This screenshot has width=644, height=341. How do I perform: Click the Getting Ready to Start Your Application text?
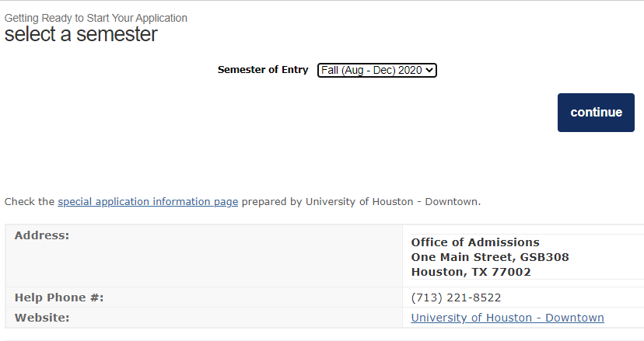96,18
